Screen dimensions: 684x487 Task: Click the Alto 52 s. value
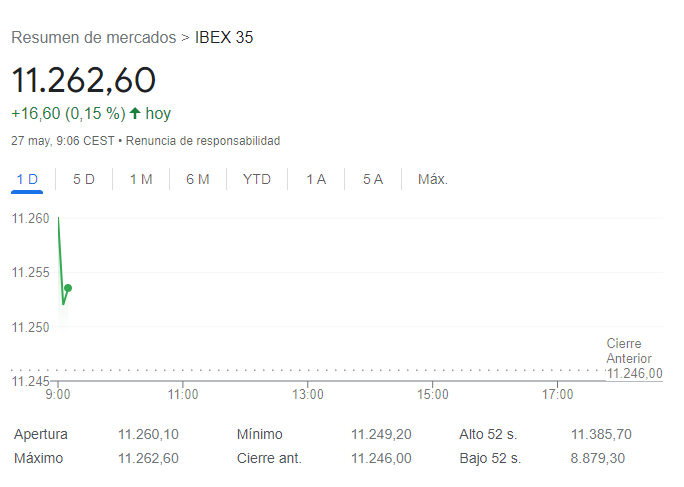[x=601, y=434]
